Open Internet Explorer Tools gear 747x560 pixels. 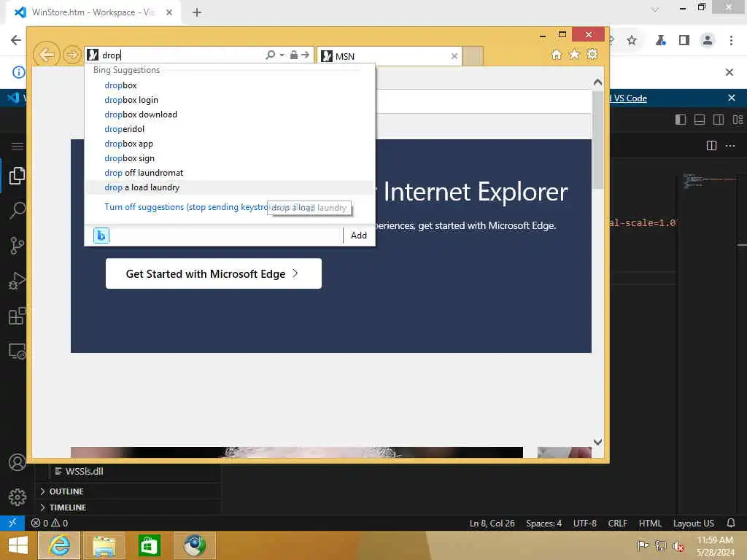click(592, 54)
